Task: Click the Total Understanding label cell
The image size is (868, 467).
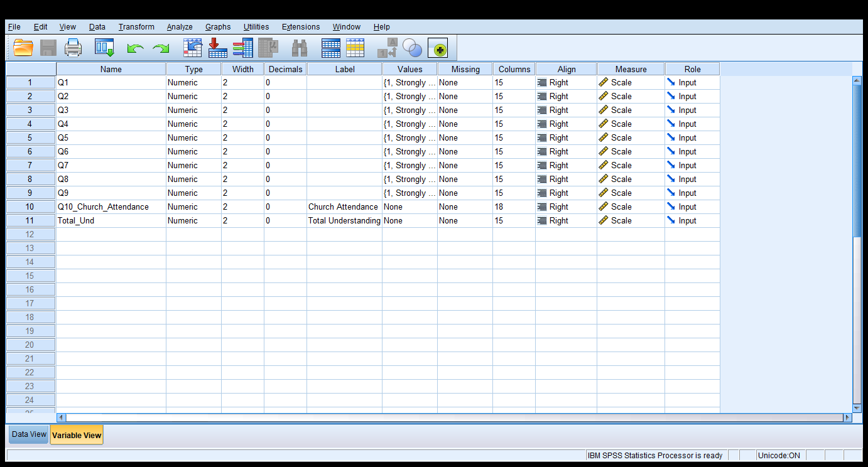Action: coord(344,220)
